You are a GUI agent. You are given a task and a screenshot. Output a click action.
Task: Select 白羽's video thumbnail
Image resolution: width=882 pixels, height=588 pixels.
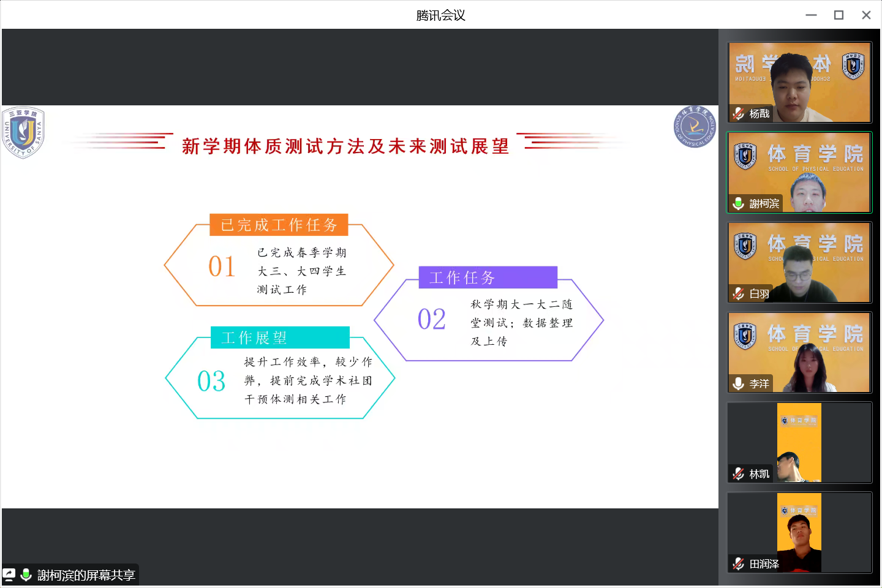tap(799, 262)
